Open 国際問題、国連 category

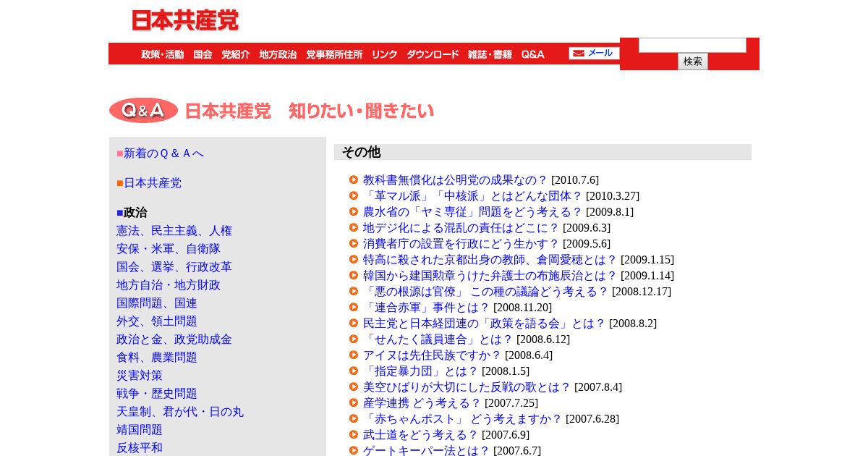pyautogui.click(x=157, y=303)
